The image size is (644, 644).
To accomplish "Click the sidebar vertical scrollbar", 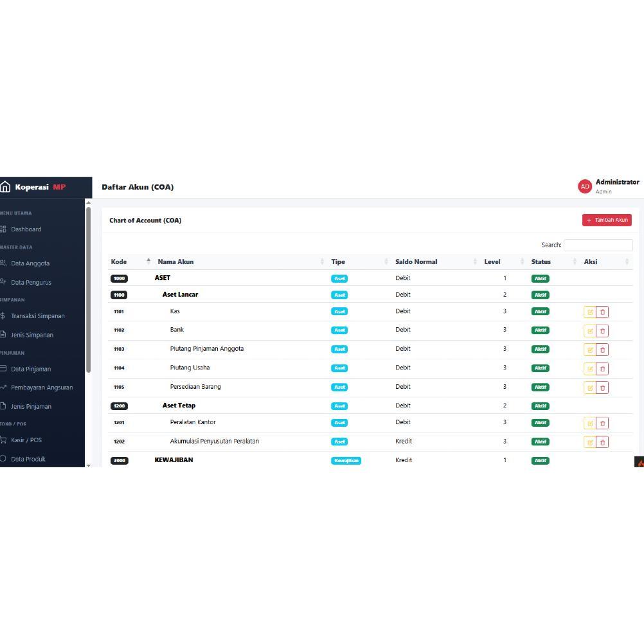I will (x=88, y=290).
